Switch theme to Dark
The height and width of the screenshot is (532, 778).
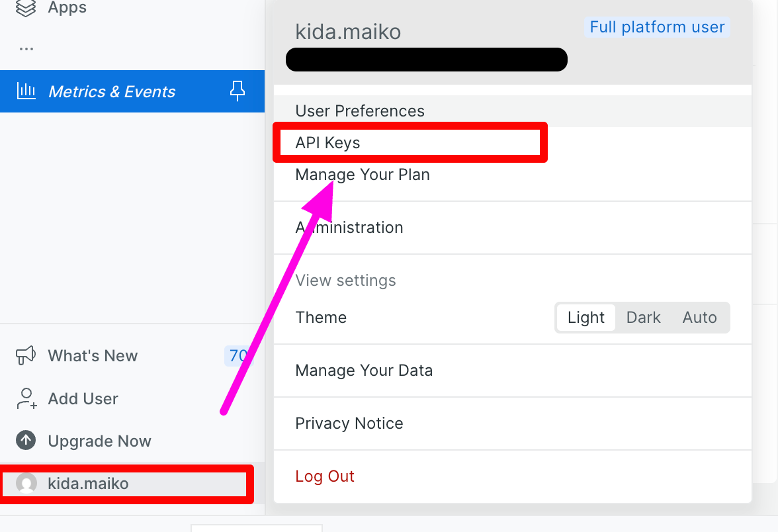[643, 318]
